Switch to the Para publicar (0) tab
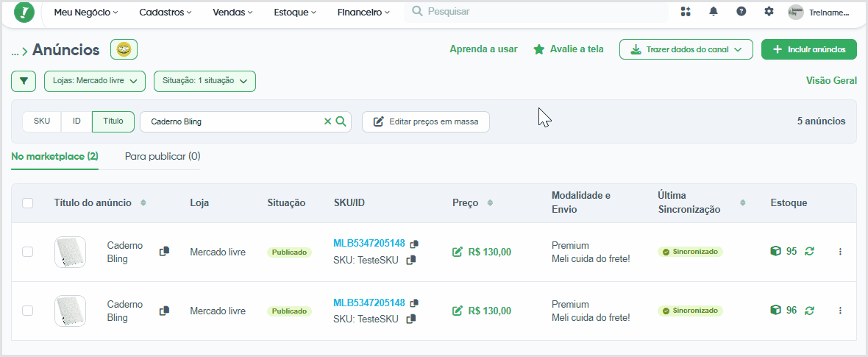Screen dimensions: 868x357 click(x=163, y=156)
